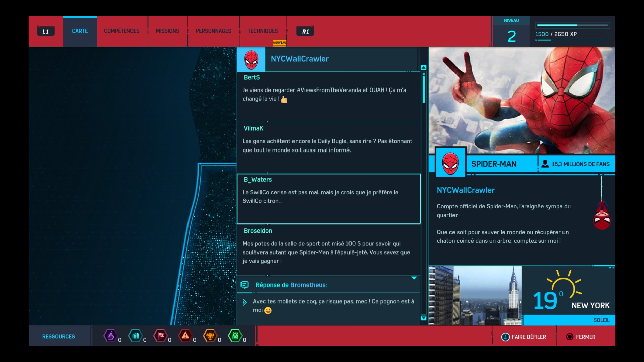Click the pink base token flag icon
Image resolution: width=644 pixels, height=362 pixels.
click(160, 336)
